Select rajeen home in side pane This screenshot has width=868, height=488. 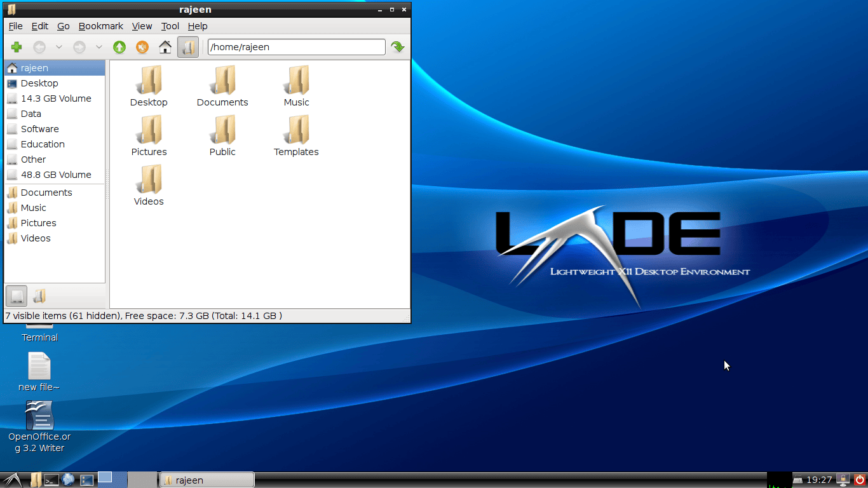(x=55, y=68)
